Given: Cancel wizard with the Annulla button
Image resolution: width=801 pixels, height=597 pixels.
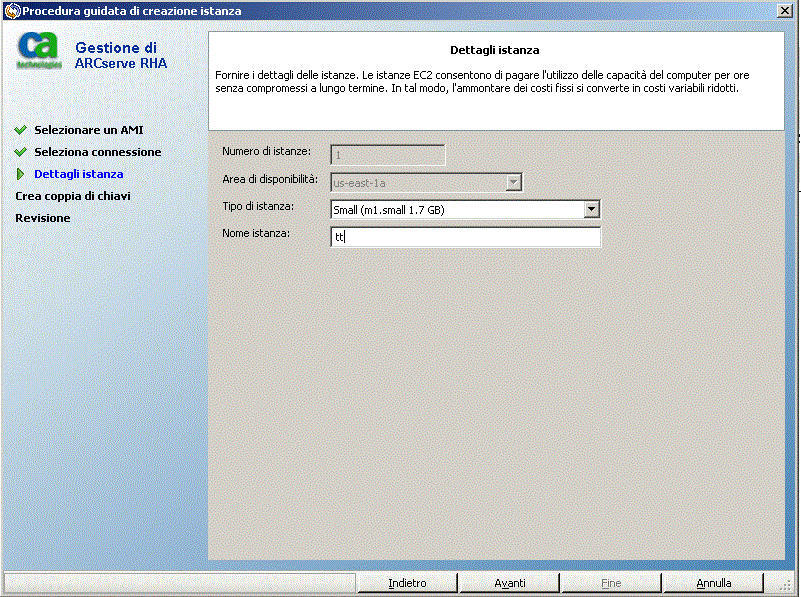Looking at the screenshot, I should pos(714,583).
